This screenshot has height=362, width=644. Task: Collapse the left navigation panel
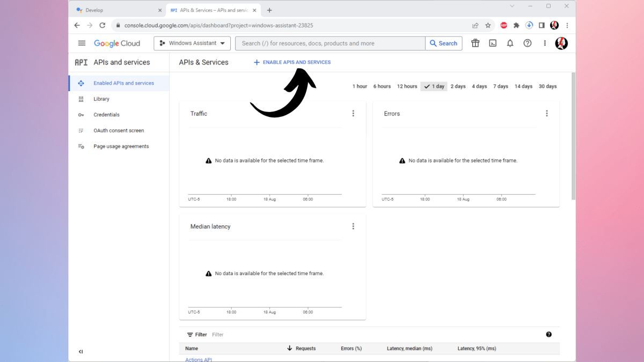click(81, 352)
